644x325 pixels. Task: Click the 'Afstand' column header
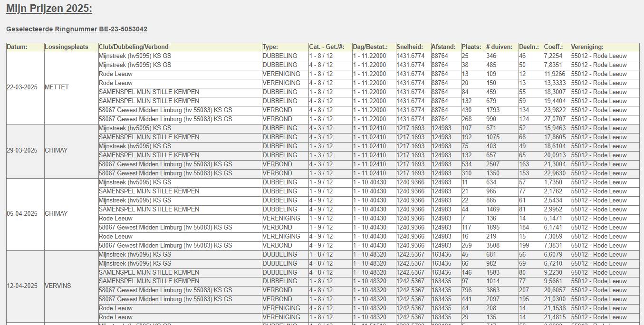click(x=443, y=47)
